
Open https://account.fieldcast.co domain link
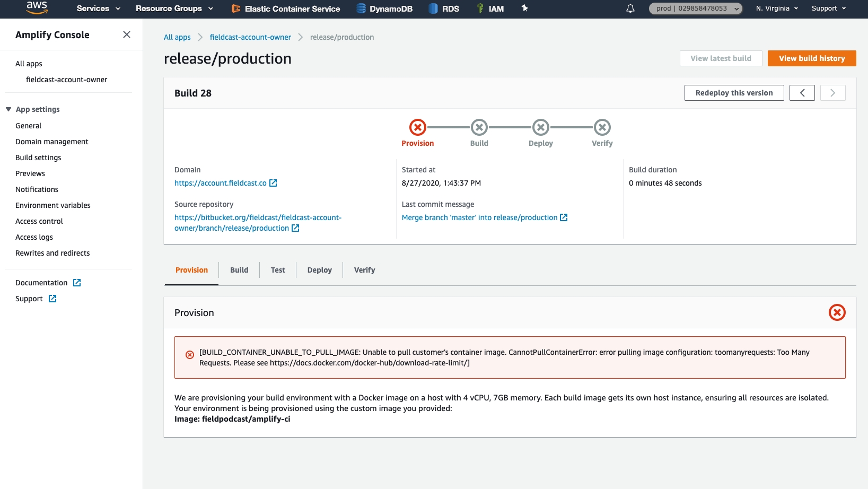[x=221, y=183]
